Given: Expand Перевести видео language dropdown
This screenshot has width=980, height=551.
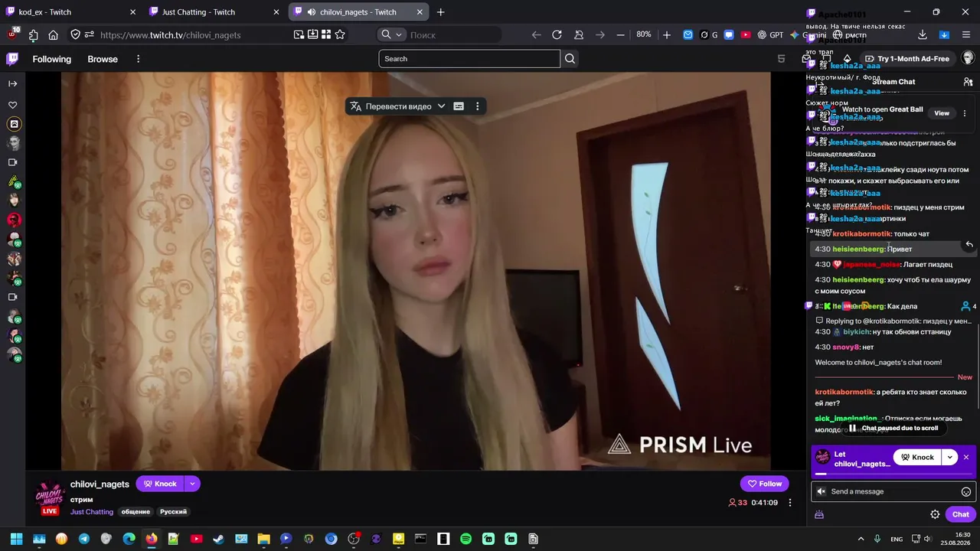Looking at the screenshot, I should point(441,106).
